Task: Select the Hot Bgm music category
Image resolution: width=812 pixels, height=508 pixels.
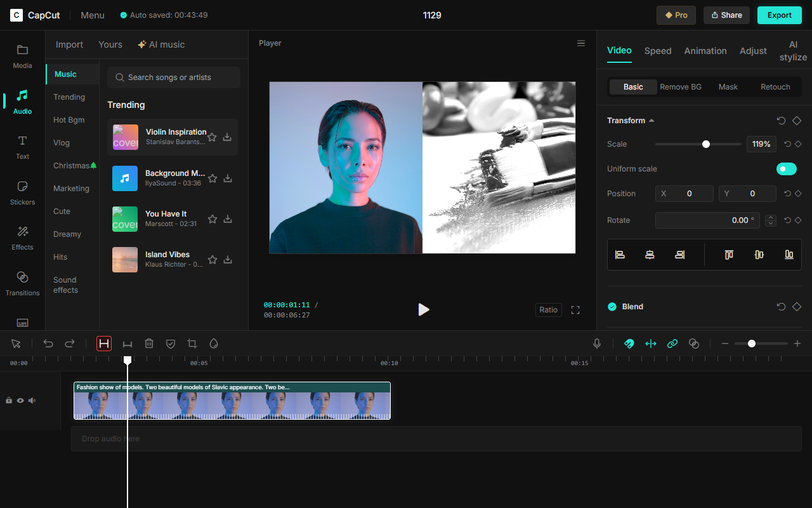Action: (69, 120)
